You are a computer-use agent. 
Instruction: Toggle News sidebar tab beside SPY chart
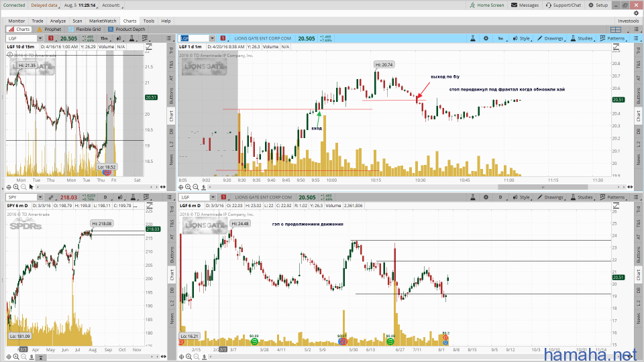[x=172, y=318]
